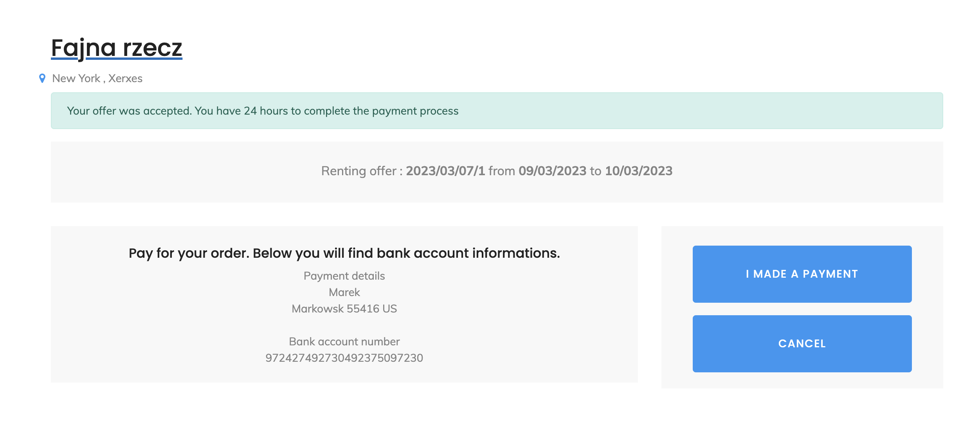980x431 pixels.
Task: Select the bank account number digits
Action: pos(344,358)
